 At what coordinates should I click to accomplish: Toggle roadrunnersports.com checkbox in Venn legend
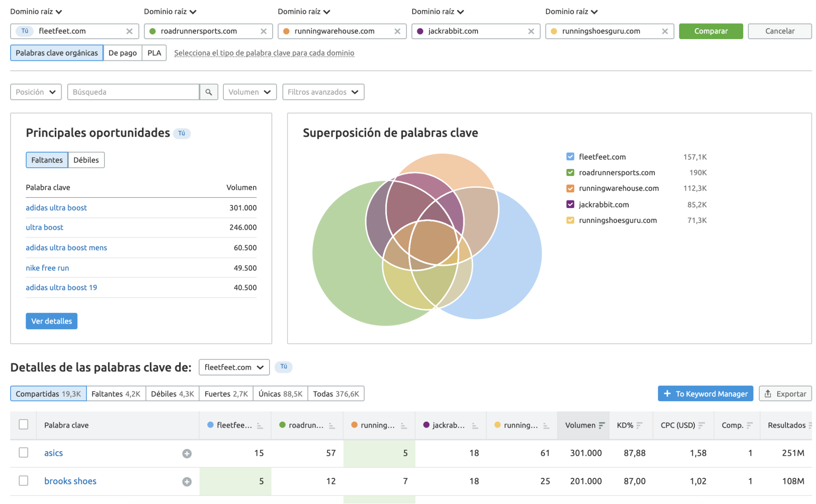570,173
